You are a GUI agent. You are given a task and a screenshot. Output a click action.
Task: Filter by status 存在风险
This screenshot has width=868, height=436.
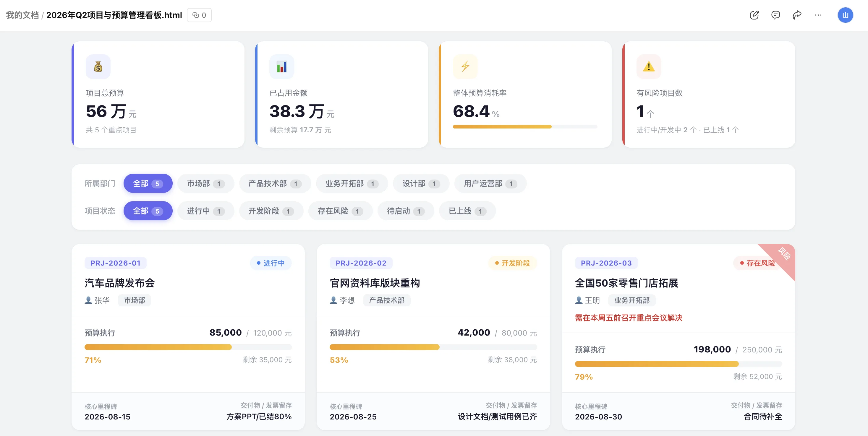click(340, 211)
